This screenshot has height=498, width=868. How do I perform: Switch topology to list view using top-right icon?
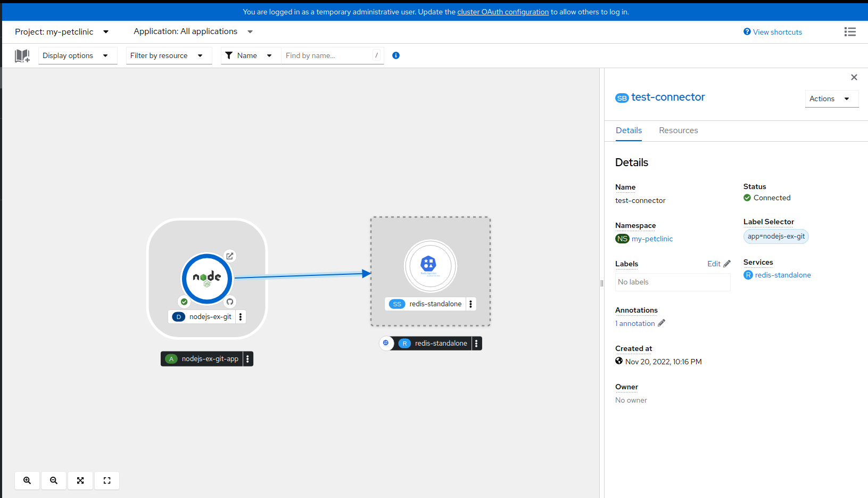(x=850, y=31)
